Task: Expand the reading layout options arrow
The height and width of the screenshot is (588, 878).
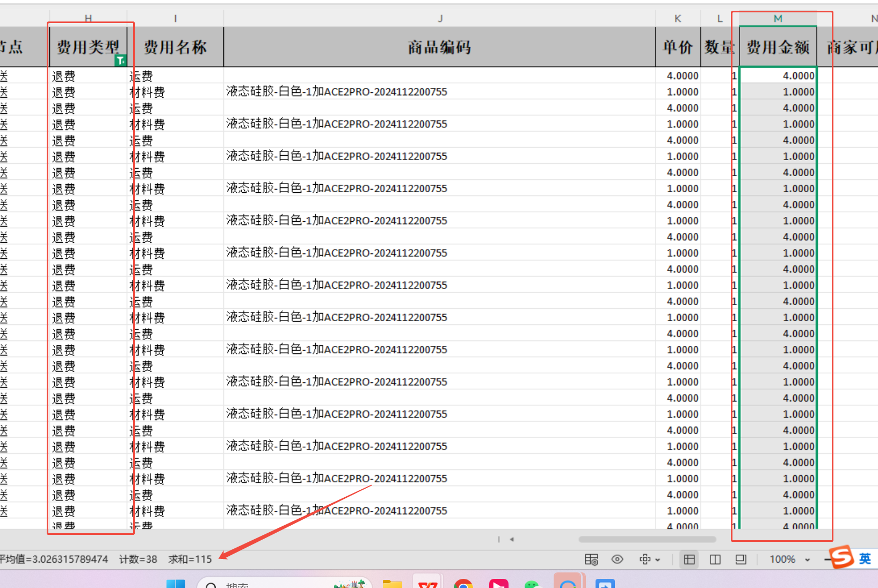Action: pyautogui.click(x=658, y=560)
